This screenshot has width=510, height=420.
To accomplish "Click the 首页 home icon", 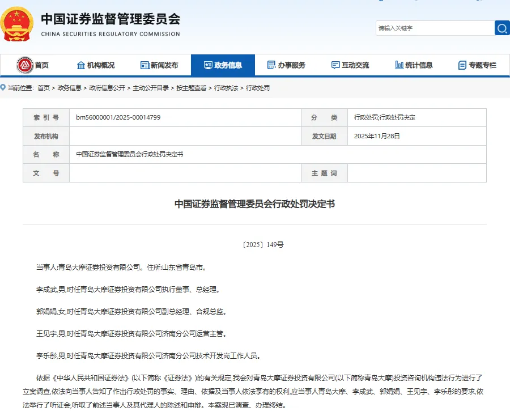I will 24,65.
